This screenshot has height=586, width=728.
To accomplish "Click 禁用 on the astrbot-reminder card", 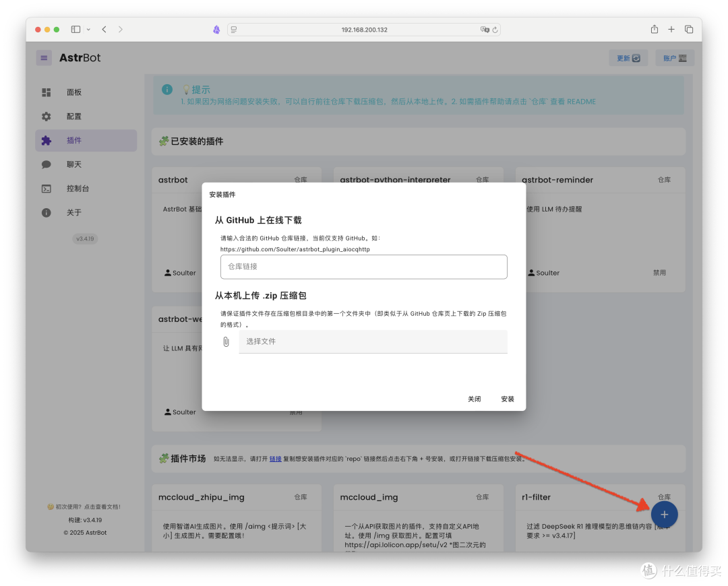I will pos(659,273).
